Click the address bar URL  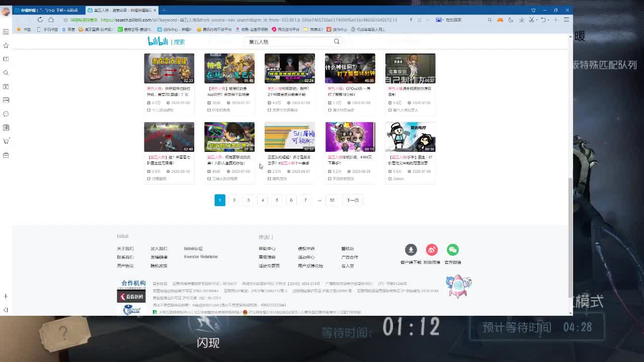click(249, 20)
